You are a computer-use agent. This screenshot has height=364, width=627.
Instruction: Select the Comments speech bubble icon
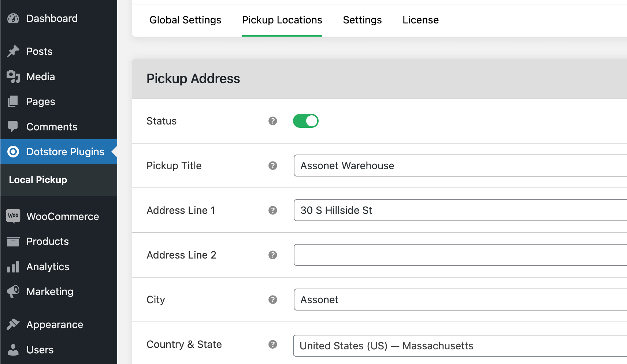(x=13, y=127)
